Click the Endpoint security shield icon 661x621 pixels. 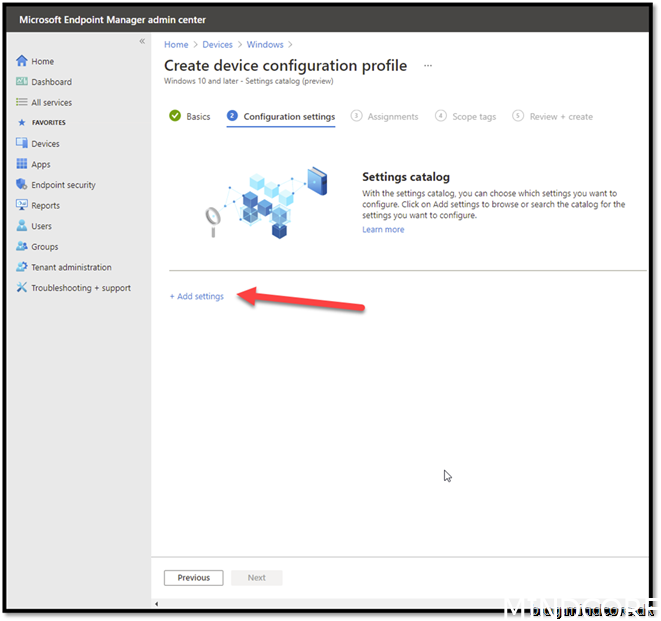pyautogui.click(x=22, y=185)
